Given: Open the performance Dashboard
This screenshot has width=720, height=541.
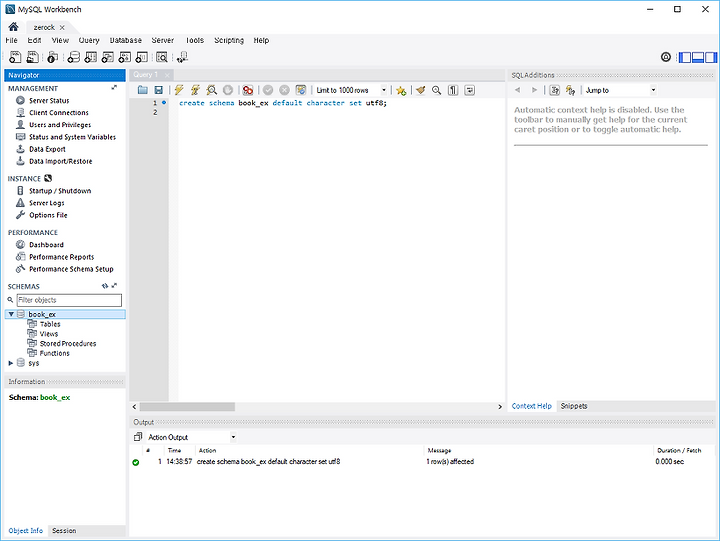Looking at the screenshot, I should [x=46, y=244].
